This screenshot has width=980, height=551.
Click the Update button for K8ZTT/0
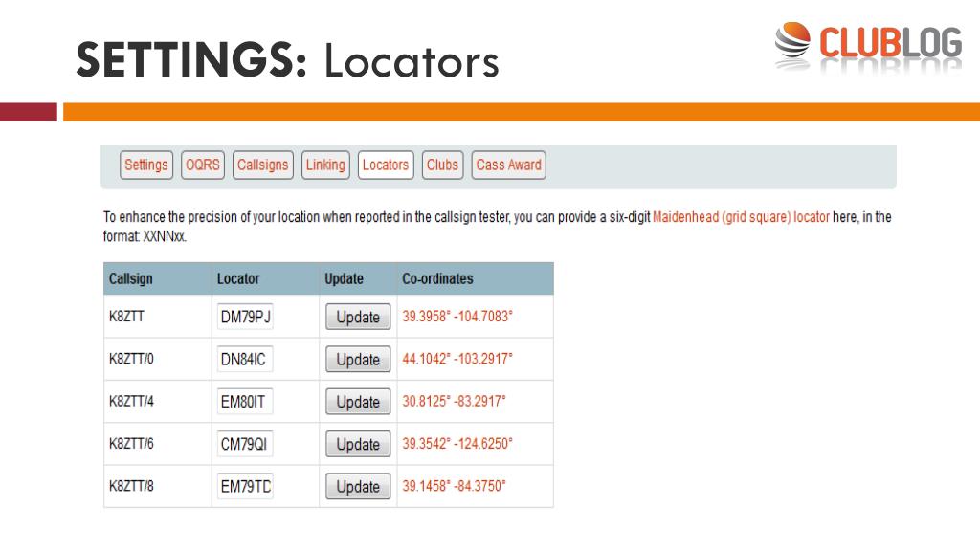358,360
